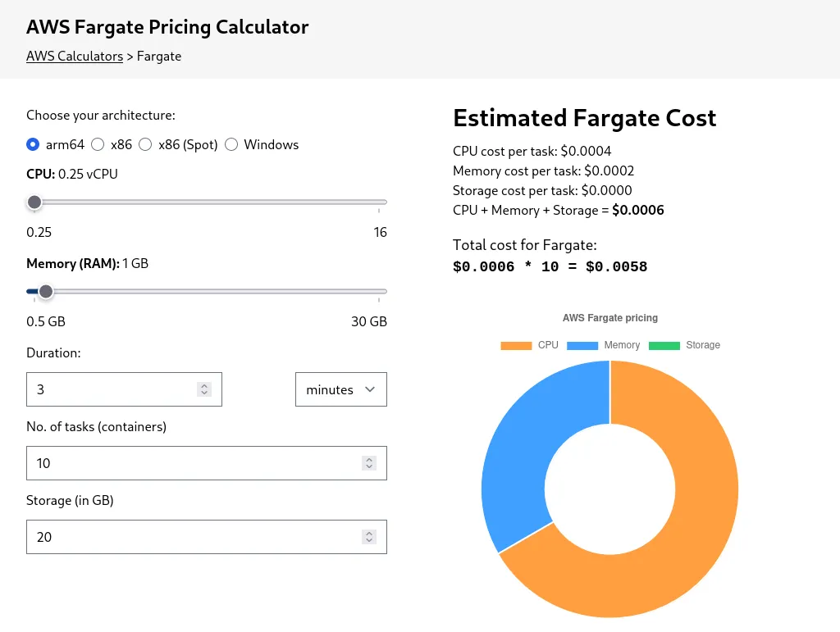
Task: Click the 'Choose your architecture:' label
Action: tap(101, 116)
